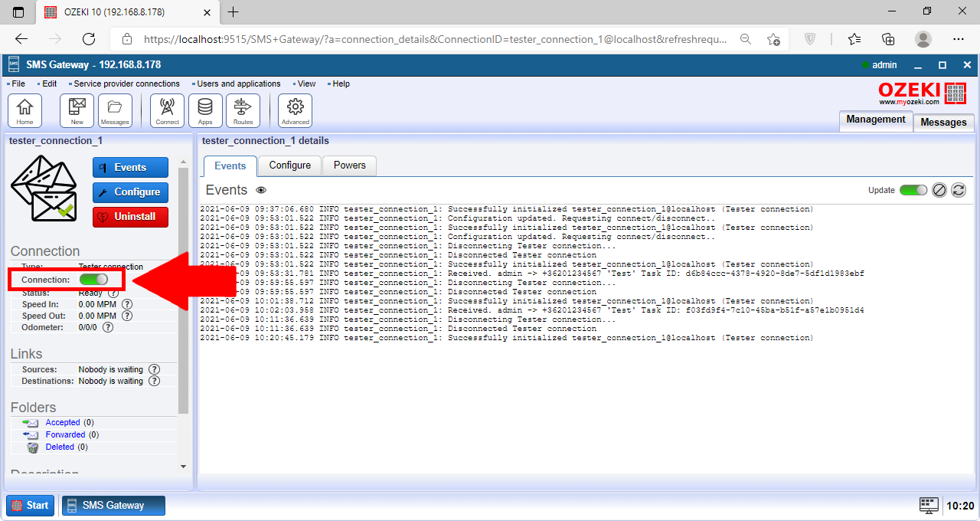The image size is (980, 521).
Task: Open a new browser tab
Action: click(x=234, y=12)
